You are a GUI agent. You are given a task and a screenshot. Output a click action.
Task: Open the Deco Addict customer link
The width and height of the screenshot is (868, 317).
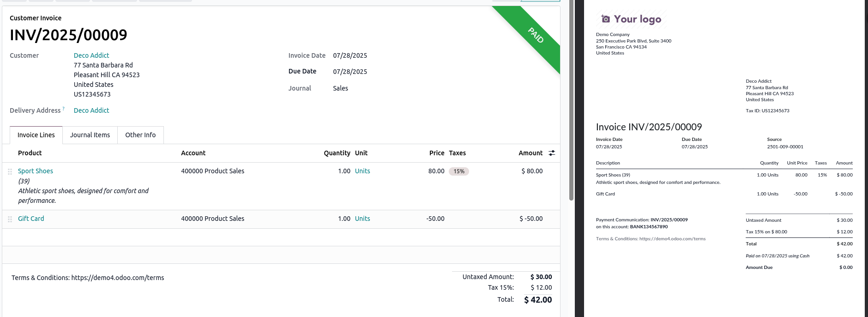coord(91,55)
